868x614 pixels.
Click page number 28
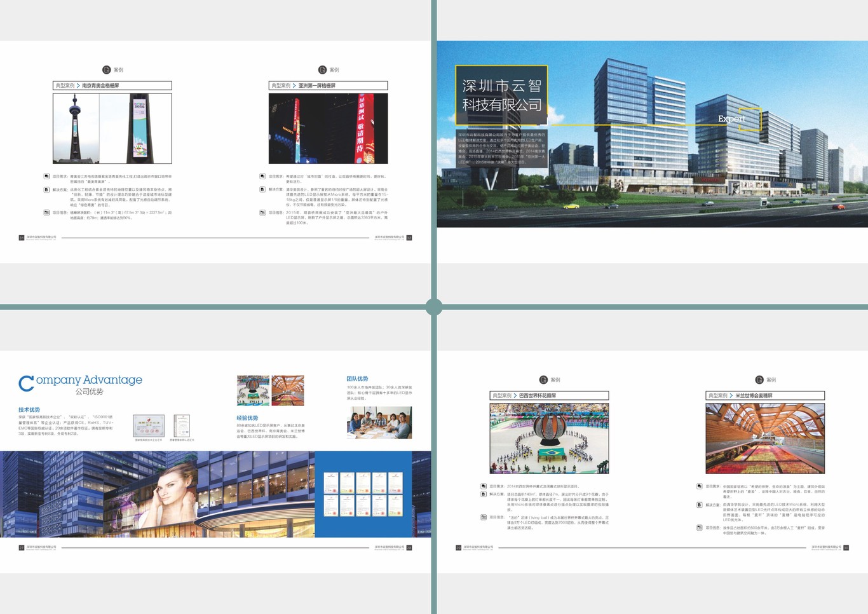point(409,547)
